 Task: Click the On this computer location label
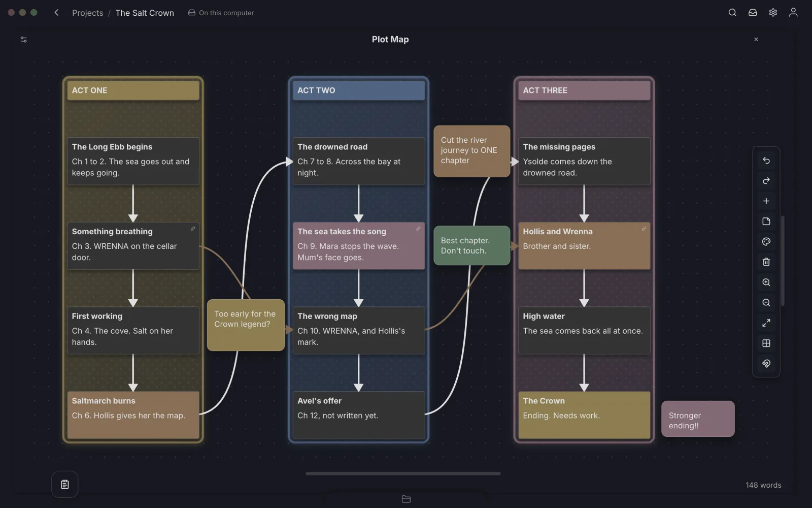point(221,13)
